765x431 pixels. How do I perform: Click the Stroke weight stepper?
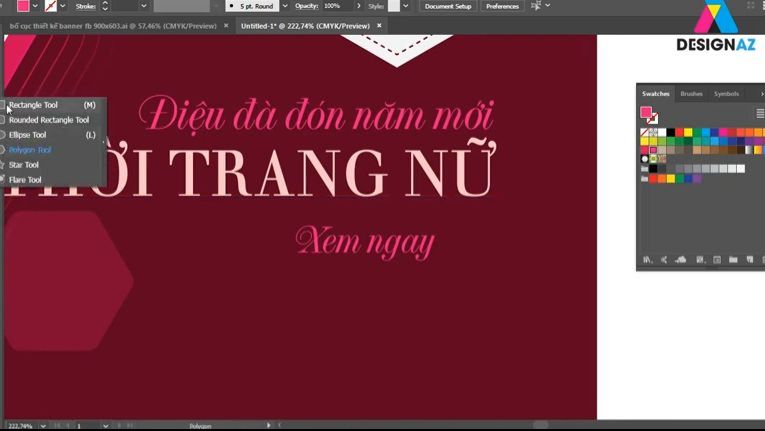point(105,6)
